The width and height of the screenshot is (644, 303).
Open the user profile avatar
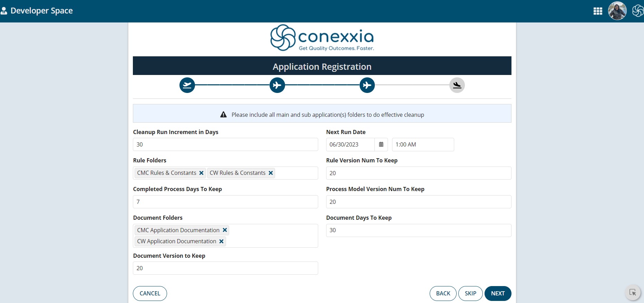pos(617,11)
